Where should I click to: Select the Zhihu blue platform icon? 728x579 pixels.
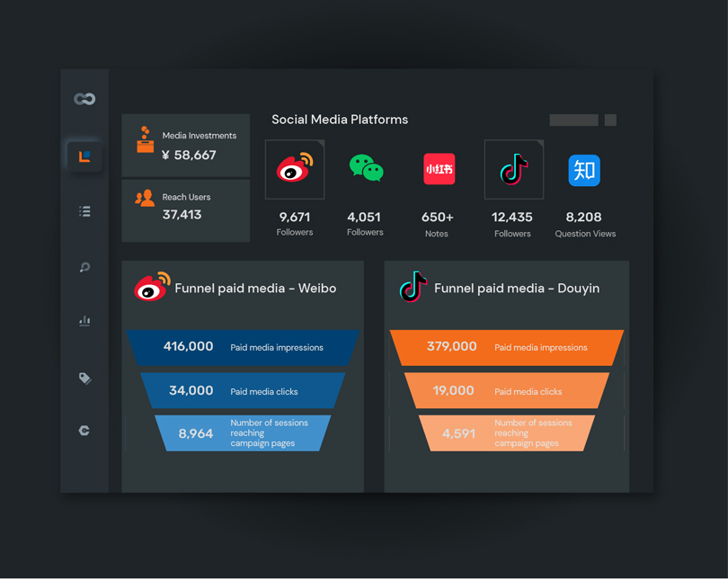584,170
